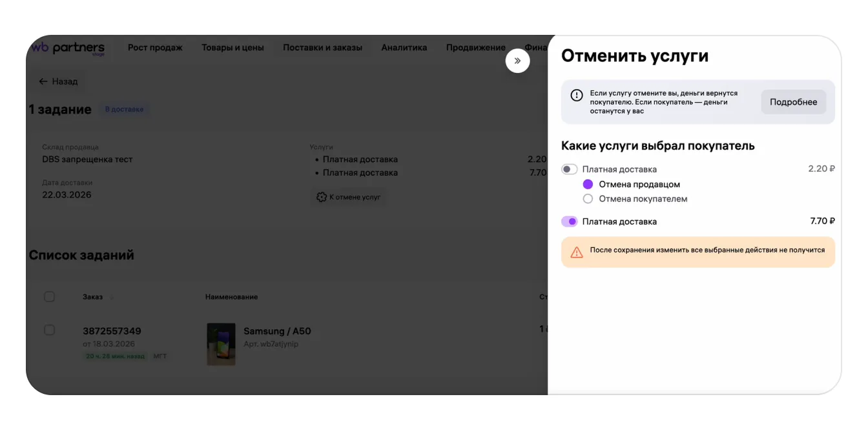Click the orange warning triangle icon
868x430 pixels.
(x=577, y=252)
